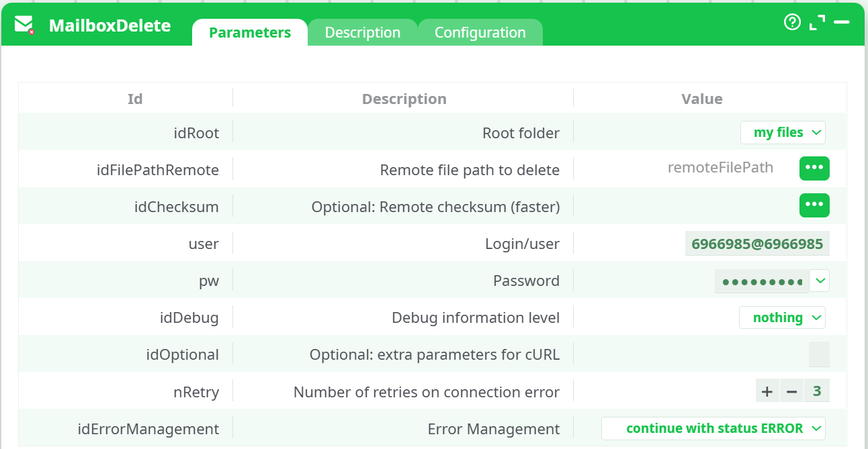868x449 pixels.
Task: Increase retry count with plus button
Action: click(x=767, y=391)
